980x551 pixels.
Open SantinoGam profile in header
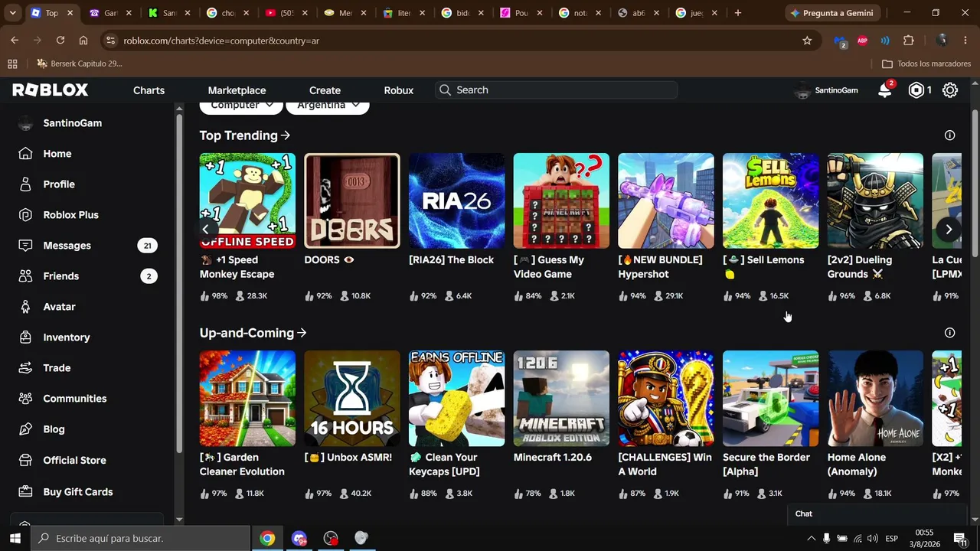coord(826,90)
